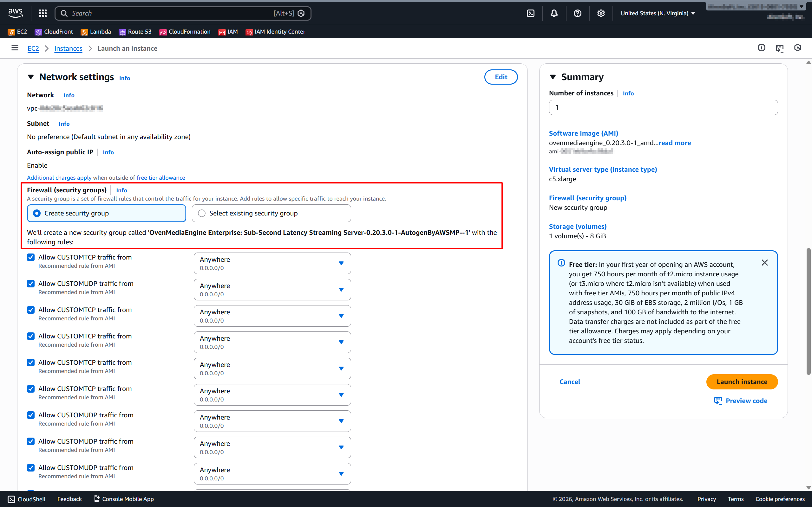This screenshot has width=812, height=507.
Task: Go to the Instances breadcrumb
Action: (68, 48)
